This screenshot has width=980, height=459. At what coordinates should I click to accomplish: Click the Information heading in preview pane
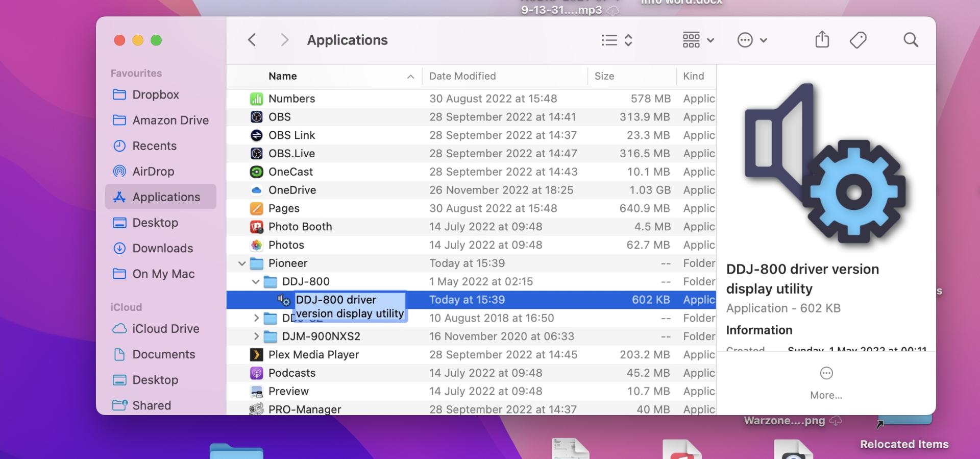759,330
